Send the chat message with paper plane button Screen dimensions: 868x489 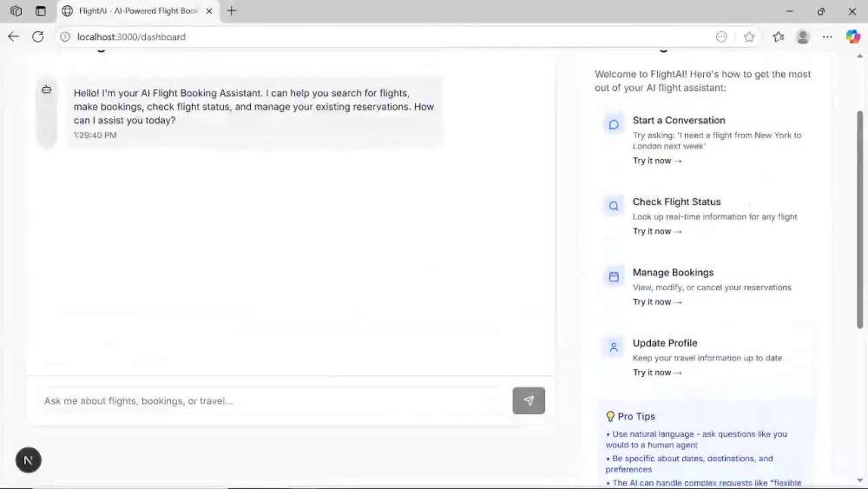tap(529, 400)
